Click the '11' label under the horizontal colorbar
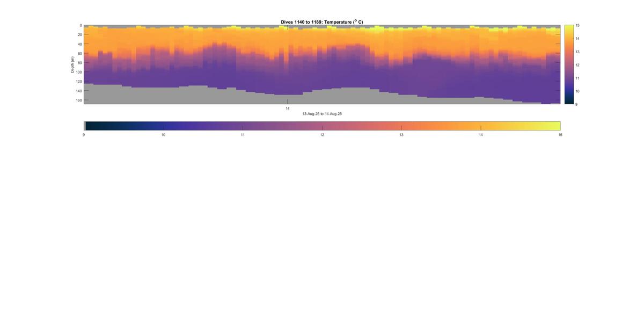 pyautogui.click(x=243, y=135)
